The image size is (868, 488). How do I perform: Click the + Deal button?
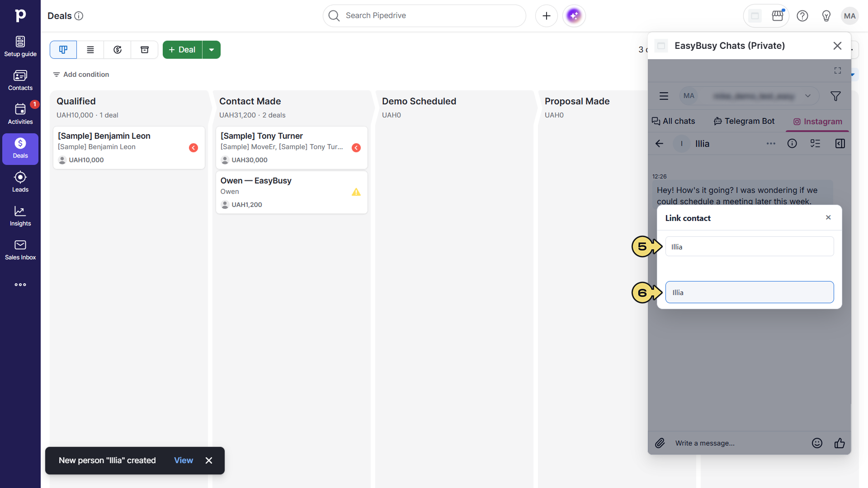click(182, 50)
